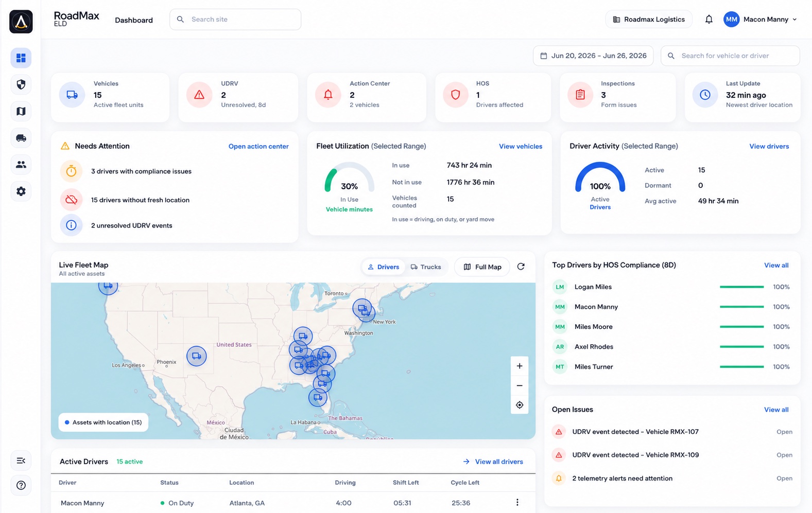This screenshot has width=812, height=513.
Task: Click the MM user avatar
Action: [x=731, y=20]
